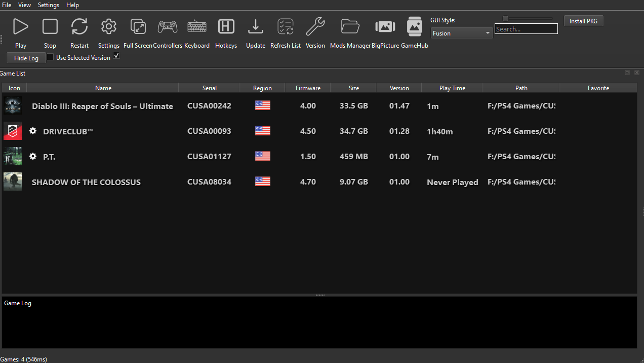Open the Help menu
644x363 pixels.
point(72,5)
